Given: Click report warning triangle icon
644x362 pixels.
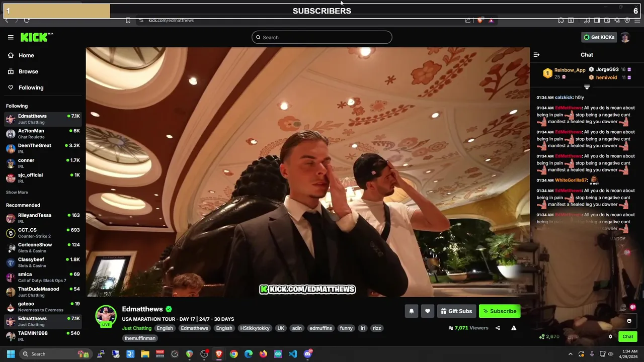Looking at the screenshot, I should click(x=514, y=328).
